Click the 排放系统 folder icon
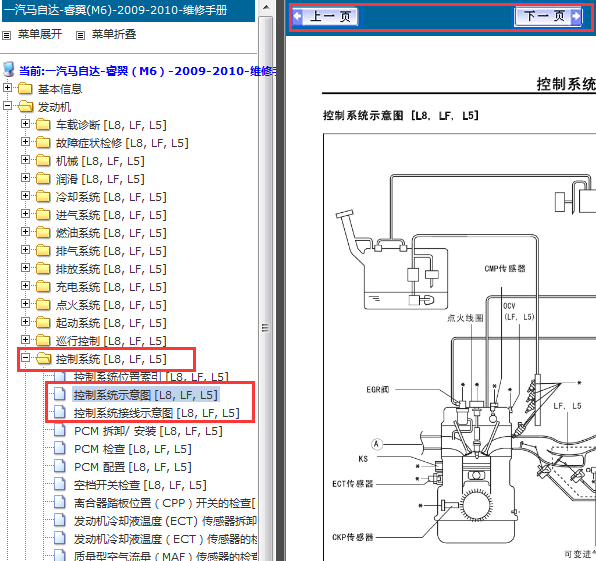The image size is (596, 561). 43,268
